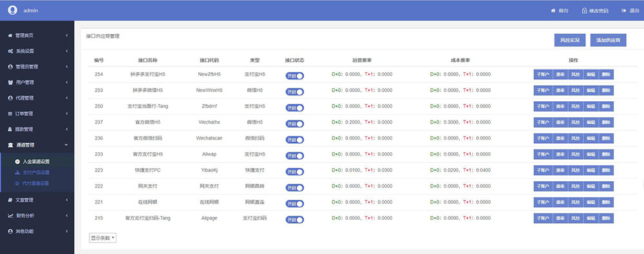Disable the 快捷支付PC interface switch
The width and height of the screenshot is (644, 254).
pyautogui.click(x=295, y=171)
